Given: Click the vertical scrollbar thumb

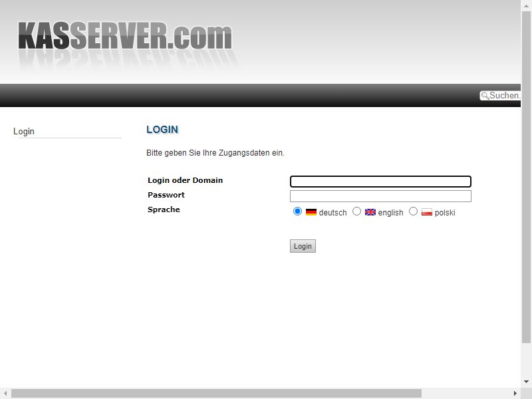Looking at the screenshot, I should tap(526, 176).
